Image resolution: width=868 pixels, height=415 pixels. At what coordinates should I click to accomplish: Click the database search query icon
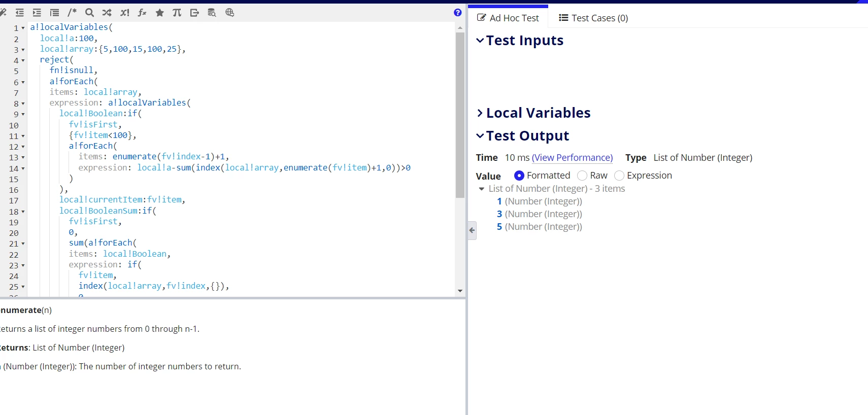212,13
